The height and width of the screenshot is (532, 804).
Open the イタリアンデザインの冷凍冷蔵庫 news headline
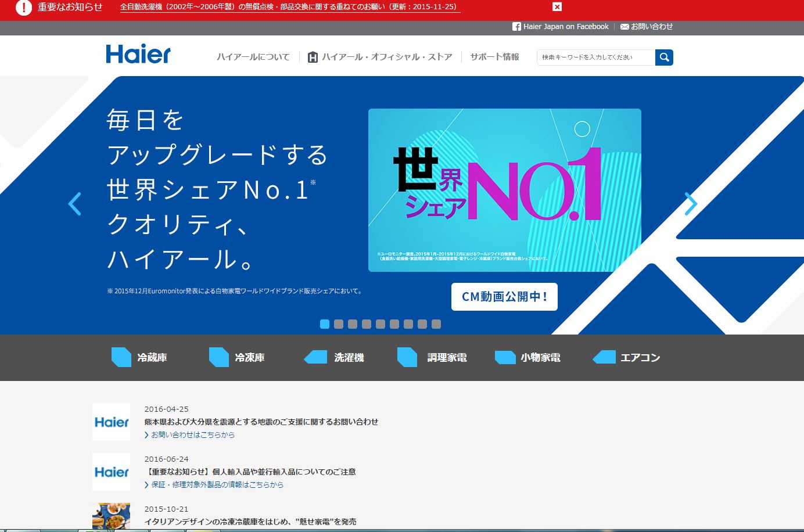[250, 522]
